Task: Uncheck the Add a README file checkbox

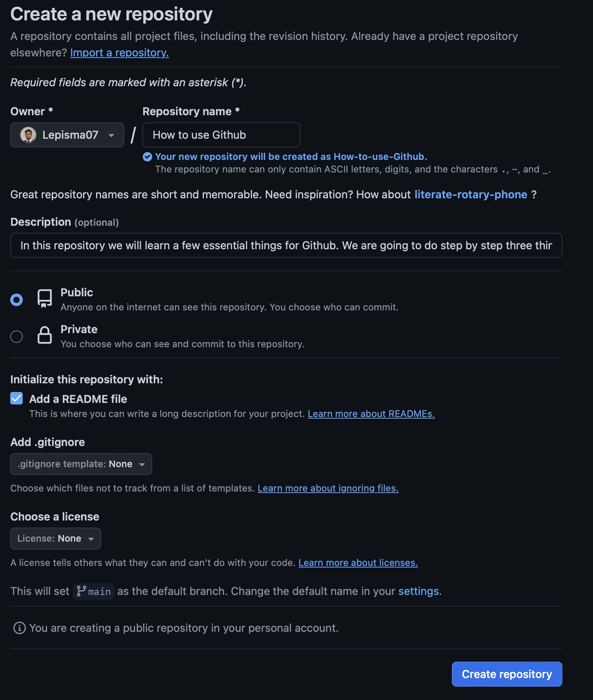Action: tap(16, 399)
